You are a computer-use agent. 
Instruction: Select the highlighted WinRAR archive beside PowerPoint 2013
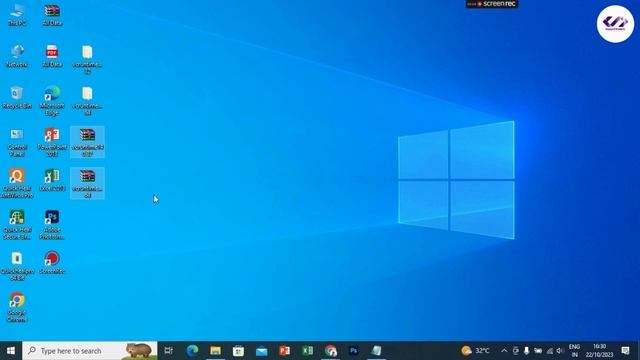(x=87, y=142)
